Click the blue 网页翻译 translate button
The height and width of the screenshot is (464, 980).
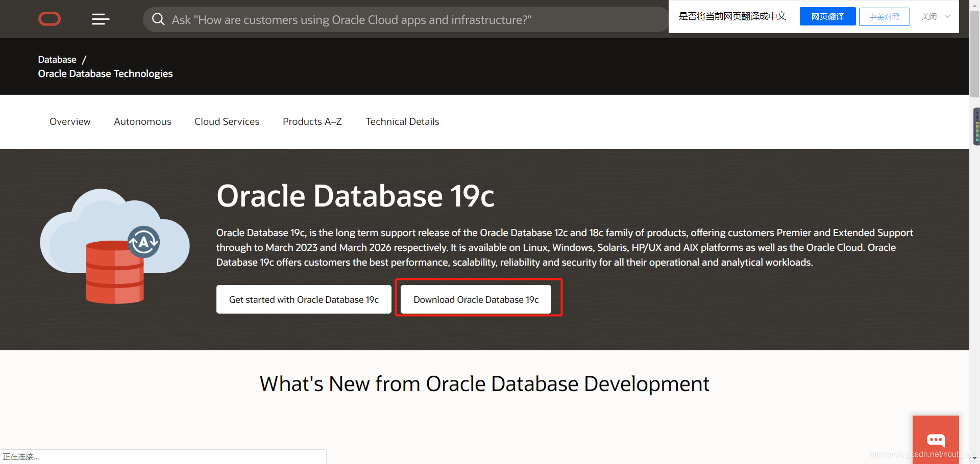(x=827, y=17)
